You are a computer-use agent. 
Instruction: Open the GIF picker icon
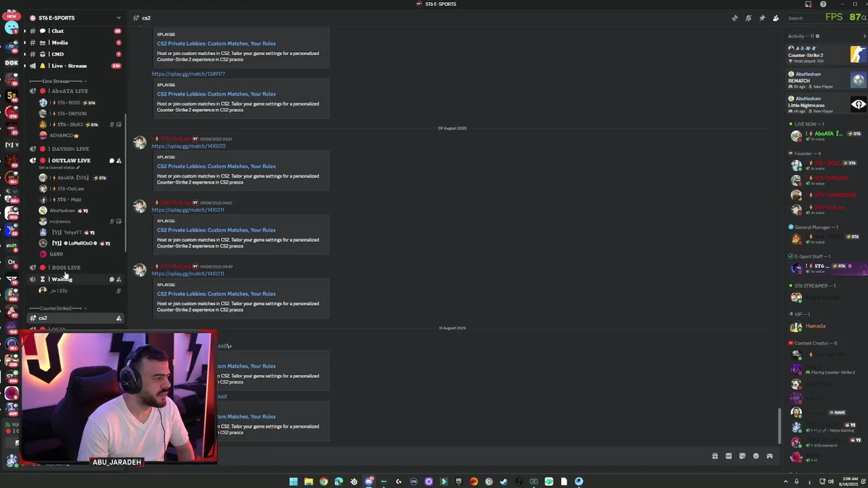(728, 456)
